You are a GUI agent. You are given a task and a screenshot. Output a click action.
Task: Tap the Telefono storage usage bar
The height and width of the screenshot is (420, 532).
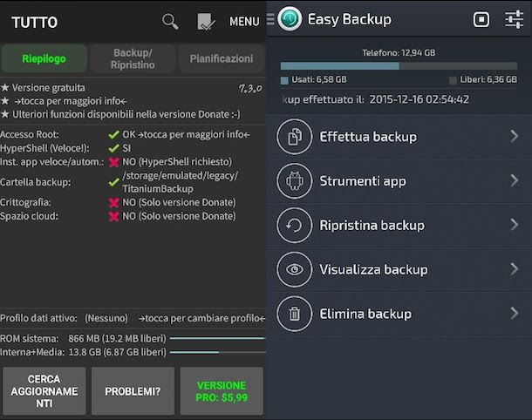click(x=399, y=65)
